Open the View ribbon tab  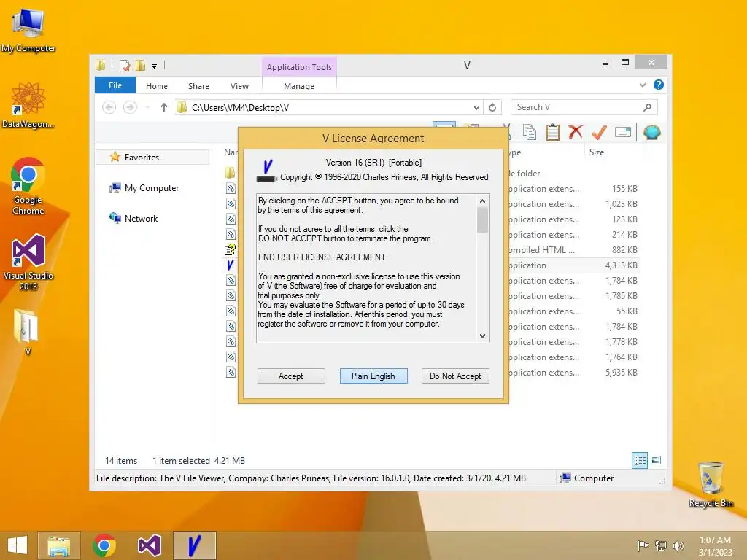(x=239, y=86)
